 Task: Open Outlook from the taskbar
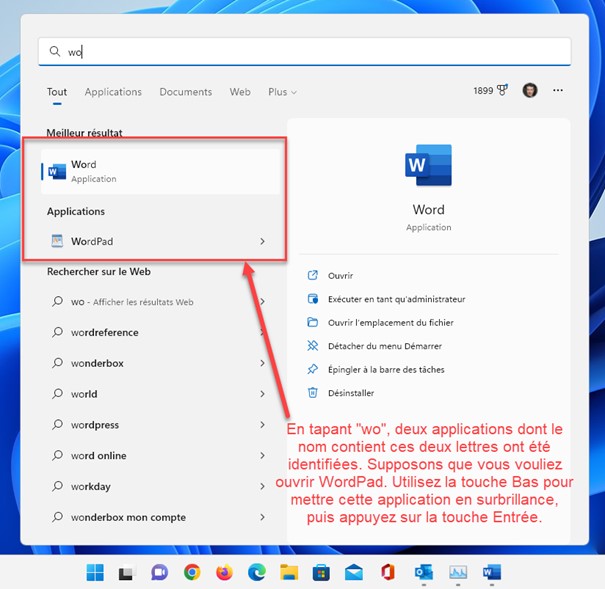[424, 573]
